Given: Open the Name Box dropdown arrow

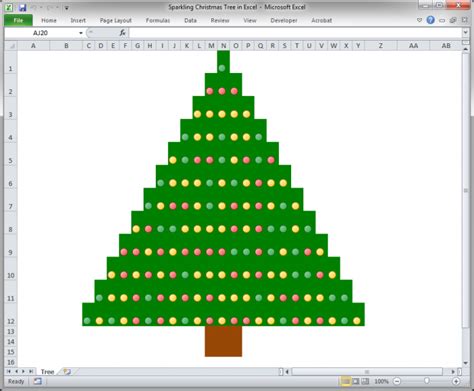Looking at the screenshot, I should tap(81, 33).
